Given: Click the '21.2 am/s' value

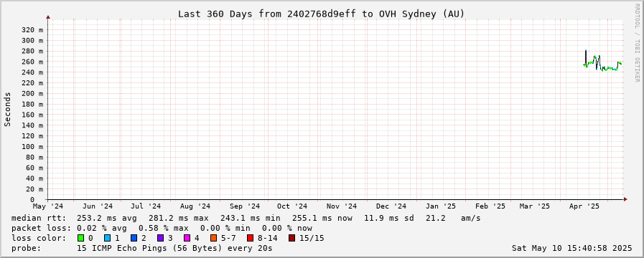Looking at the screenshot, I should 453,218.
